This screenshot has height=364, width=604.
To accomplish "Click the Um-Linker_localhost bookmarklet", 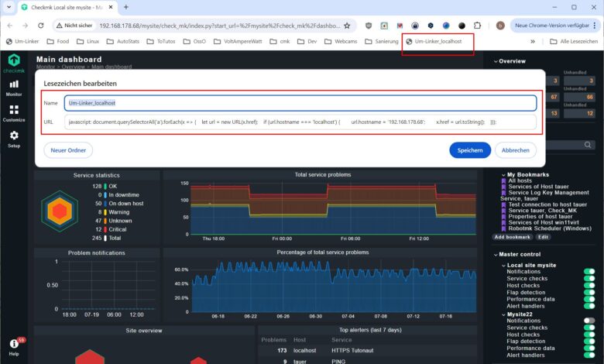I will pyautogui.click(x=434, y=41).
